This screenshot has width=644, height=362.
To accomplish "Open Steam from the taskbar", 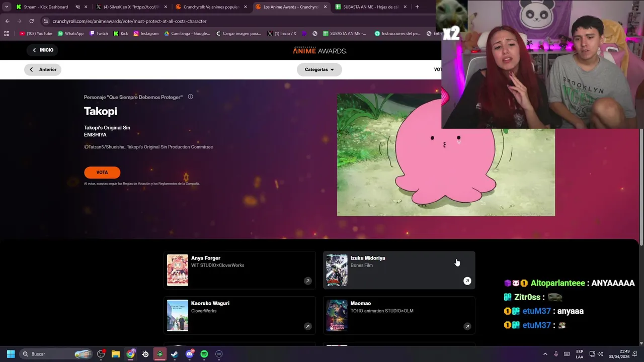I will coord(175,354).
